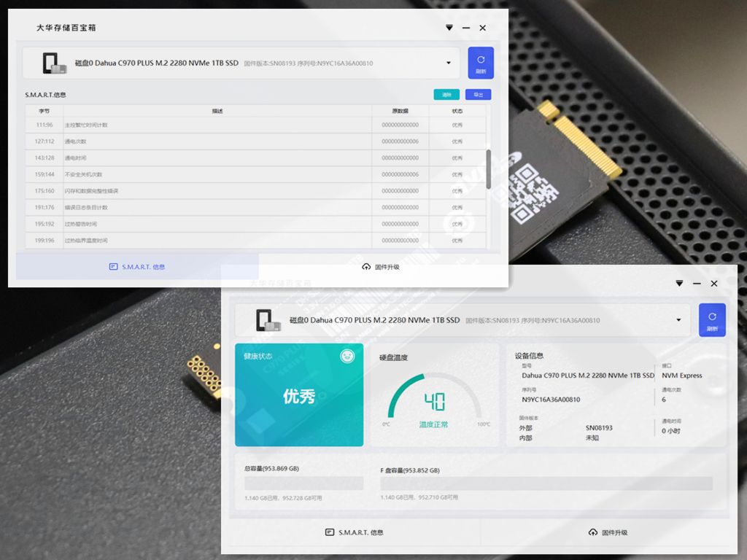The image size is (747, 560).
Task: Open the triangle menu icon in 大华存储百宝箱 title bar
Action: tap(449, 28)
